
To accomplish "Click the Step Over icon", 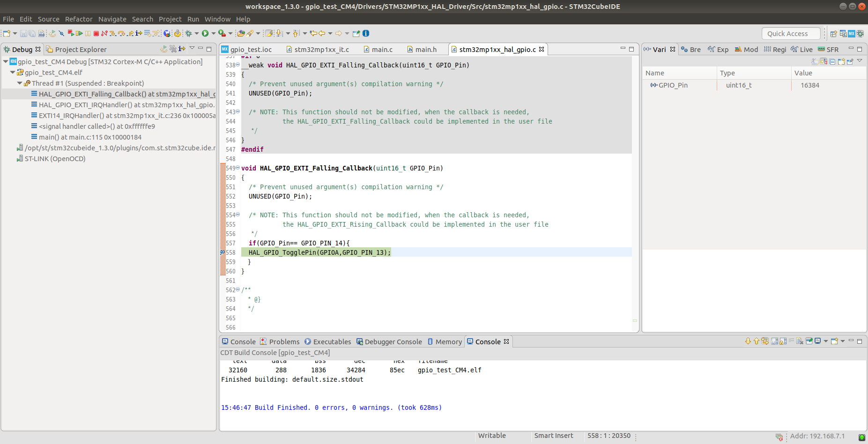I will (x=121, y=33).
